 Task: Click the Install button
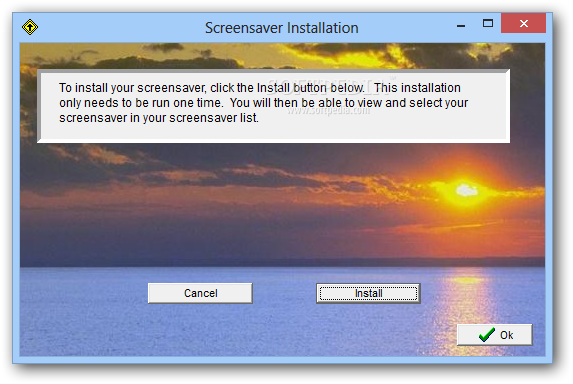point(368,293)
